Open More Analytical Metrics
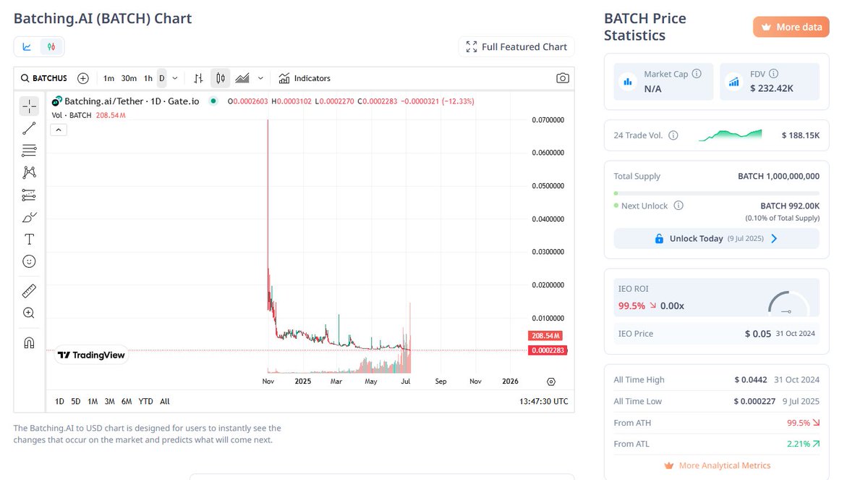868x480 pixels. (x=717, y=466)
